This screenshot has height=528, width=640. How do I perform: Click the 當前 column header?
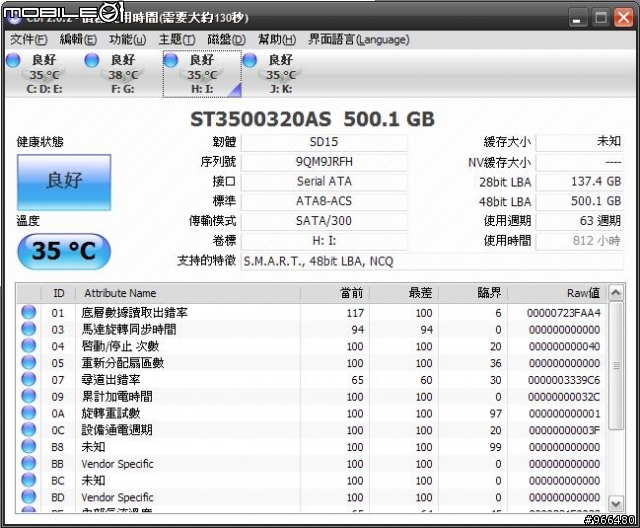(x=335, y=293)
